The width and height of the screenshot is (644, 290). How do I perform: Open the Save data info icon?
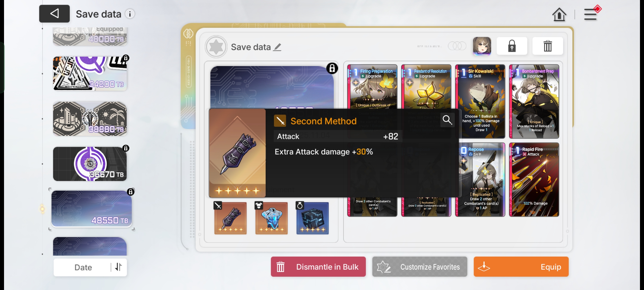coord(130,14)
